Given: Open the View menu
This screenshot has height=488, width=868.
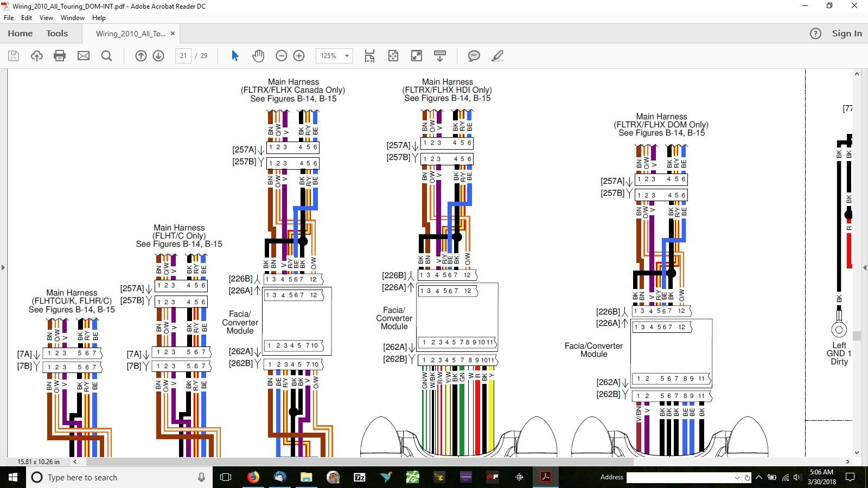Looking at the screenshot, I should click(x=46, y=18).
